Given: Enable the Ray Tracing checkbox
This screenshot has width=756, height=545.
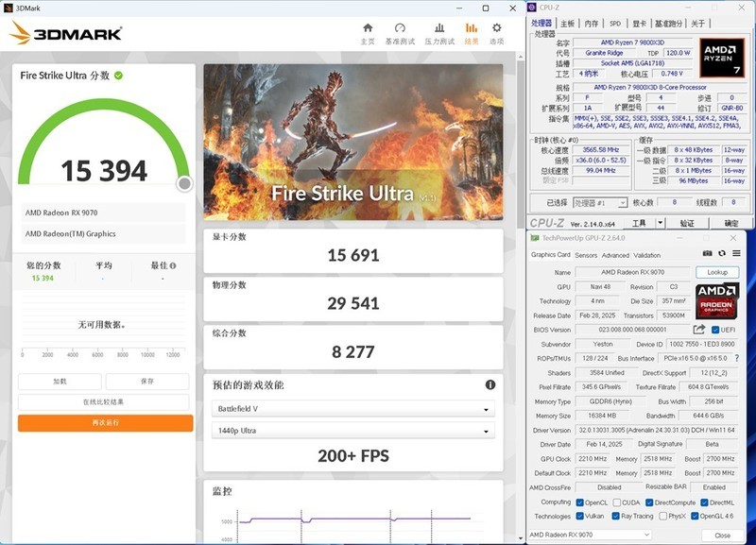Looking at the screenshot, I should click(x=615, y=516).
